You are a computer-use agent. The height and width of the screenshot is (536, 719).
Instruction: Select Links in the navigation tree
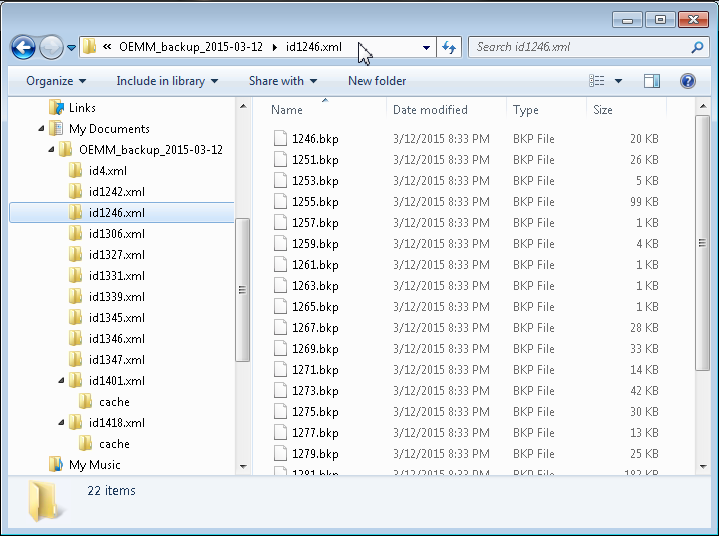[82, 108]
